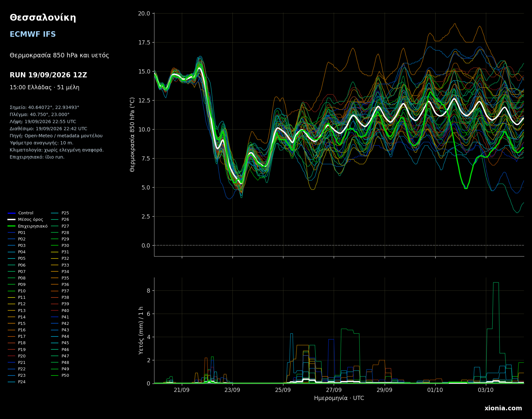This screenshot has height=419, width=532.
Task: Click the Control legend entry
Action: click(x=21, y=213)
